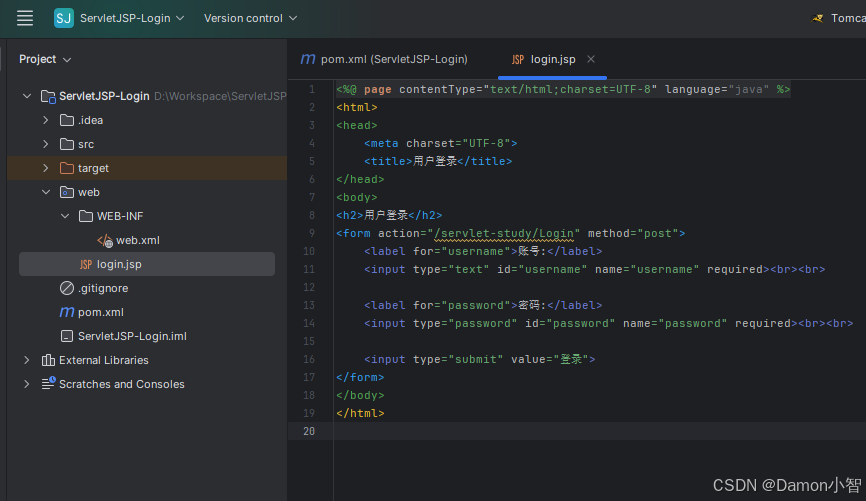Click the empty editor line 20
This screenshot has height=501, width=866.
point(599,431)
